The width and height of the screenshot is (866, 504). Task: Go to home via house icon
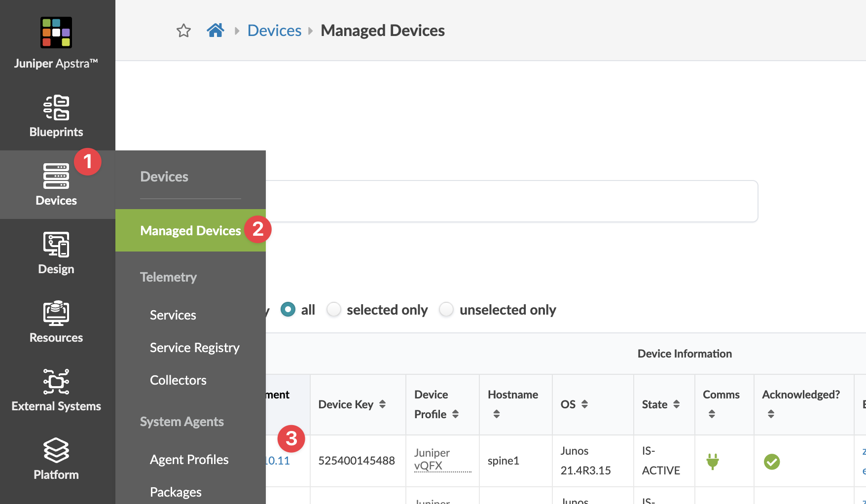pyautogui.click(x=216, y=31)
